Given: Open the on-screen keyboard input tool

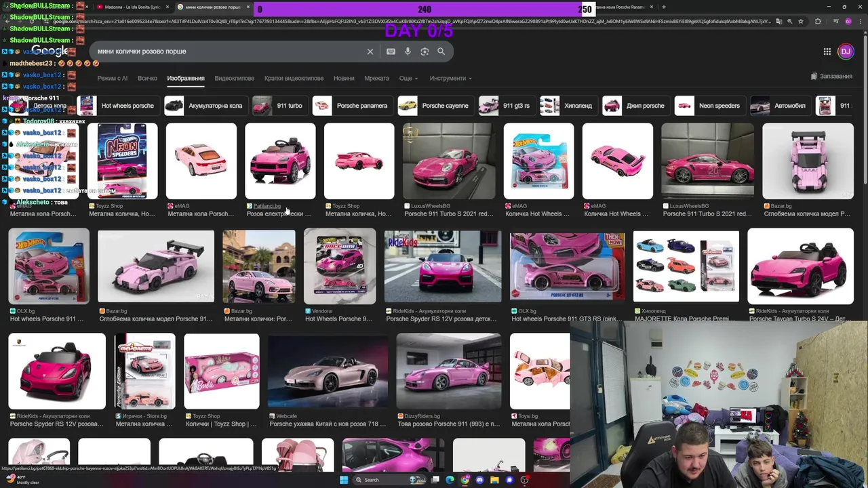Looking at the screenshot, I should coord(391,52).
